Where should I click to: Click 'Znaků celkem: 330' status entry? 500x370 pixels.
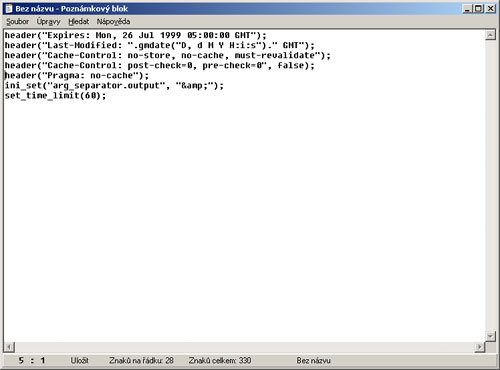[x=220, y=360]
